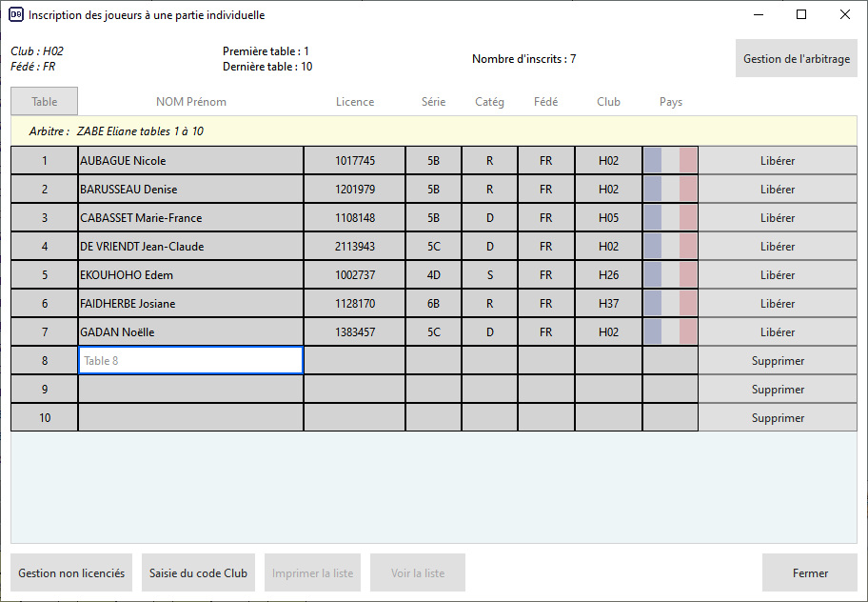
Task: Free table 6 for FAIDHERBE Josiane
Action: (x=778, y=304)
